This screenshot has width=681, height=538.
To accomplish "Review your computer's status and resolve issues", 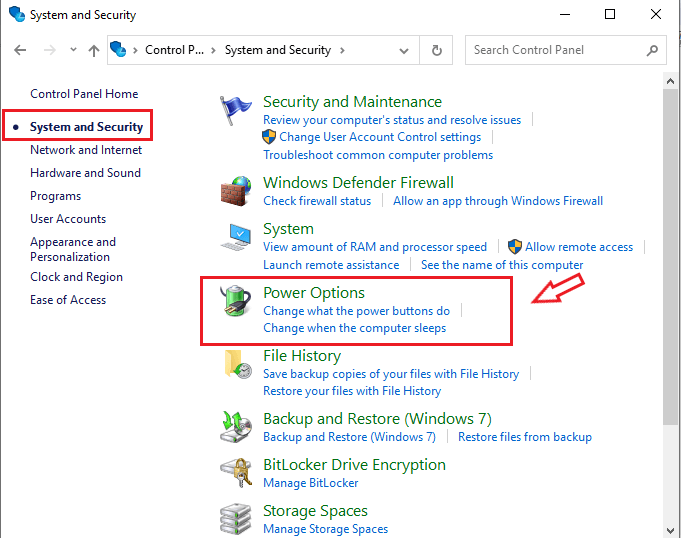I will (x=392, y=120).
